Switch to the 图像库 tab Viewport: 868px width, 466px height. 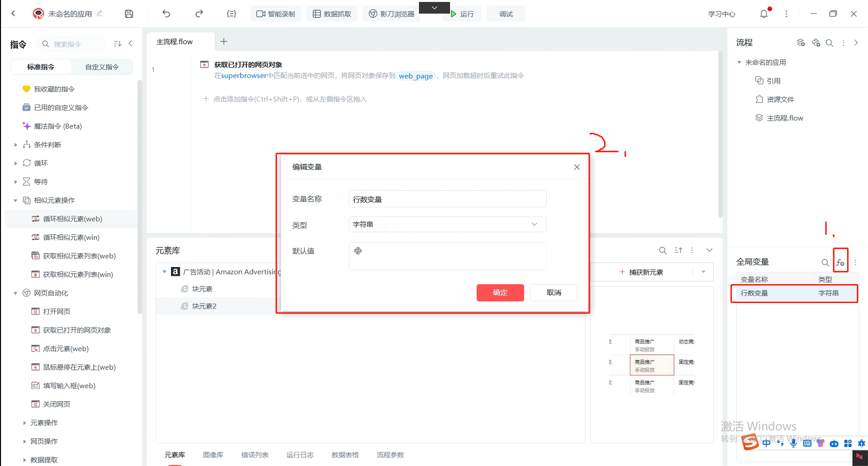[x=213, y=455]
